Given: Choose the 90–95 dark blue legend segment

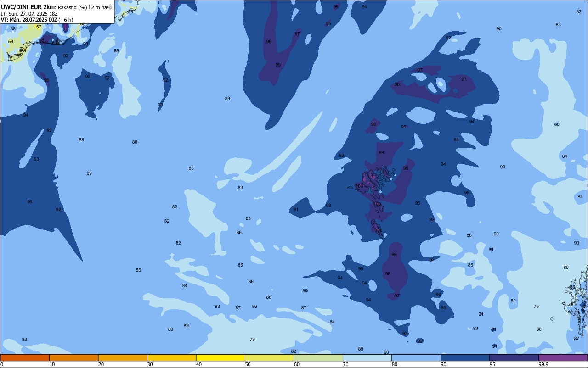Looking at the screenshot, I should coord(465,357).
